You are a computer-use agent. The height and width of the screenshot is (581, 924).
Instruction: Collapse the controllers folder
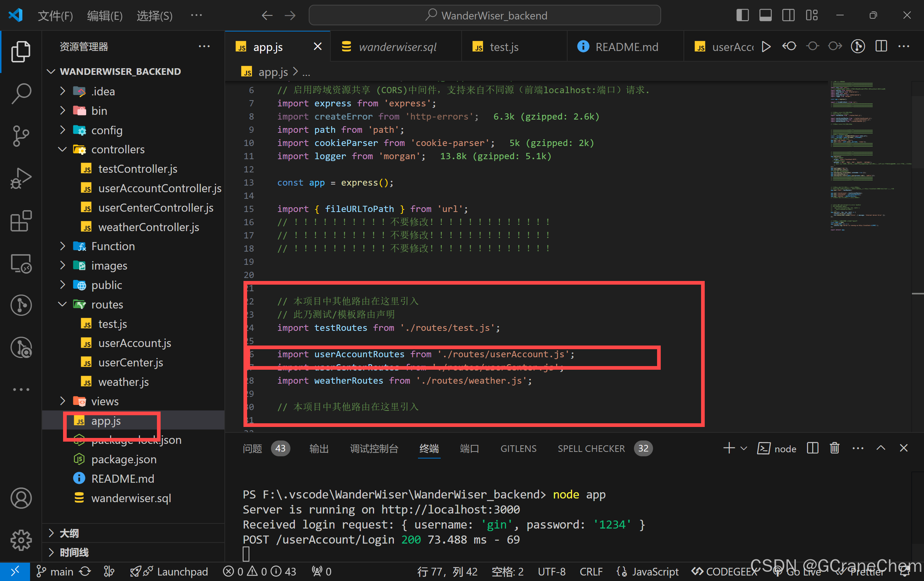pyautogui.click(x=63, y=149)
